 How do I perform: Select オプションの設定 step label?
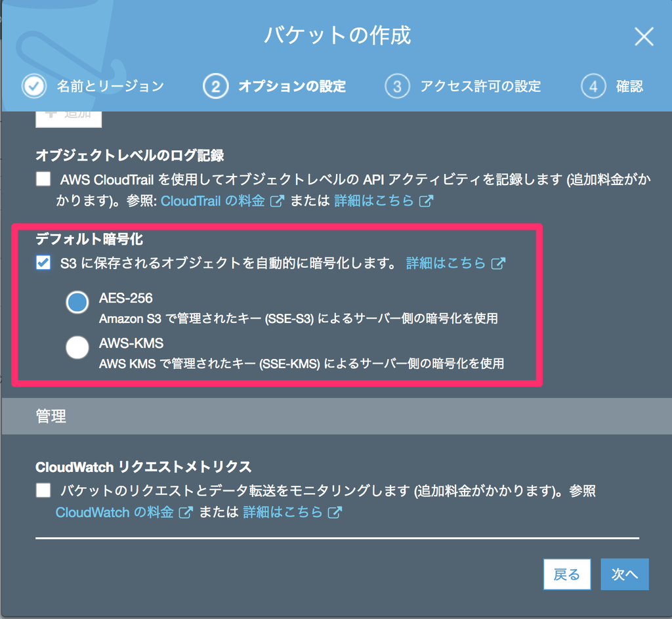[292, 86]
